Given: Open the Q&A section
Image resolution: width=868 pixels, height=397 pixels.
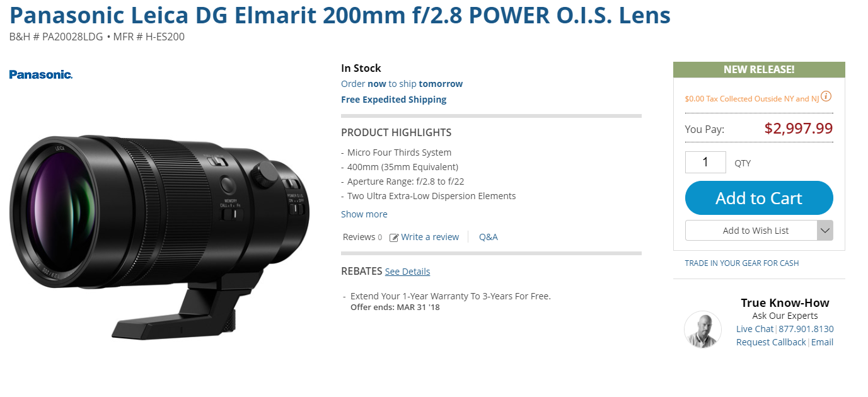Looking at the screenshot, I should 489,237.
